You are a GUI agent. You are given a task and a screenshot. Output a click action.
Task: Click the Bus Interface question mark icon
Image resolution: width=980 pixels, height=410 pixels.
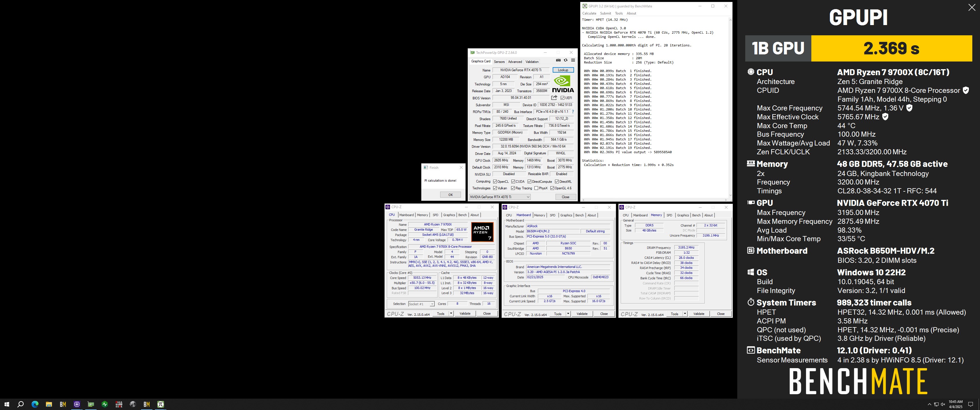(x=573, y=112)
